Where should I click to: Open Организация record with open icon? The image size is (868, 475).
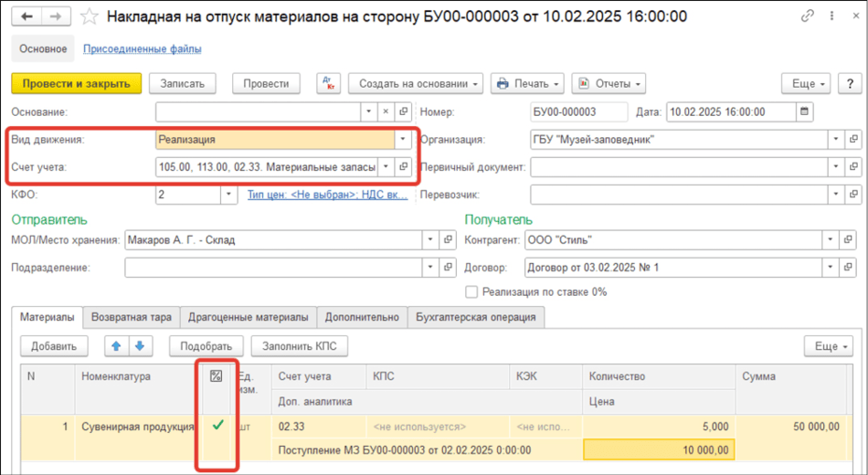click(853, 140)
